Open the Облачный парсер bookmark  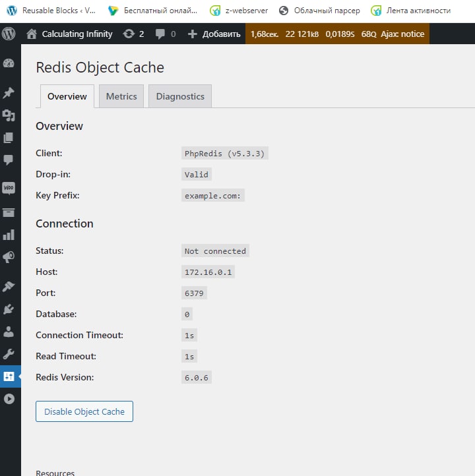pos(319,11)
